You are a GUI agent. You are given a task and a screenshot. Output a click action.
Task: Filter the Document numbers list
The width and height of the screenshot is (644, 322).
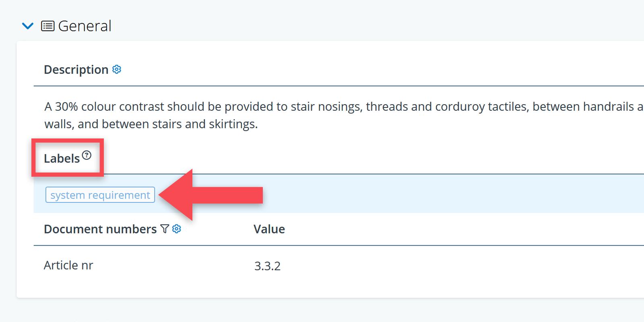pyautogui.click(x=165, y=229)
